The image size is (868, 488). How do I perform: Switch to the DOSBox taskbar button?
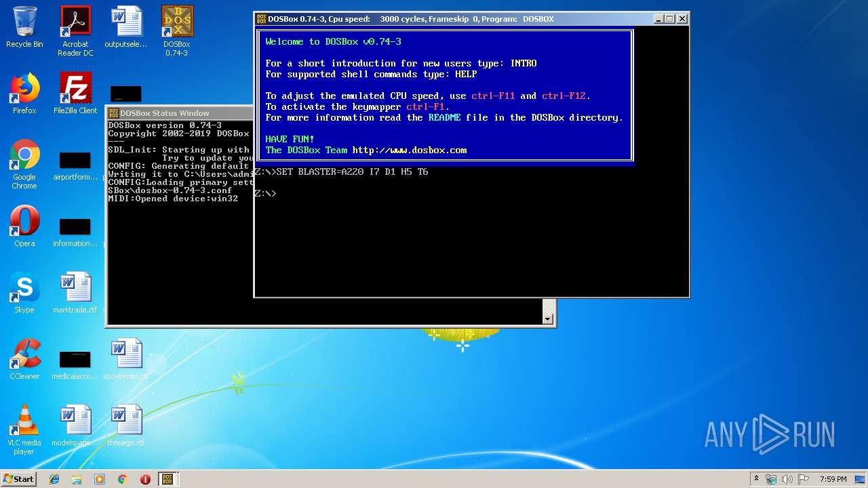pos(167,479)
